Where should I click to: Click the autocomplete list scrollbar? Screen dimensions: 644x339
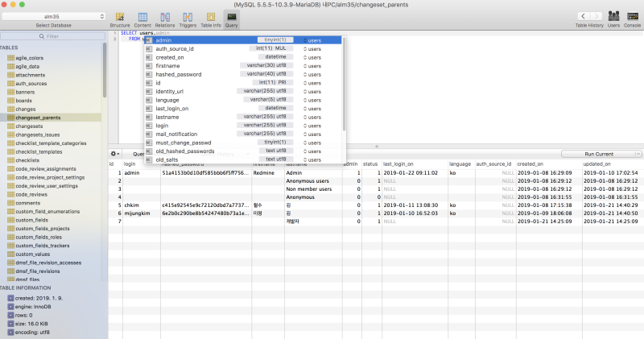344,85
